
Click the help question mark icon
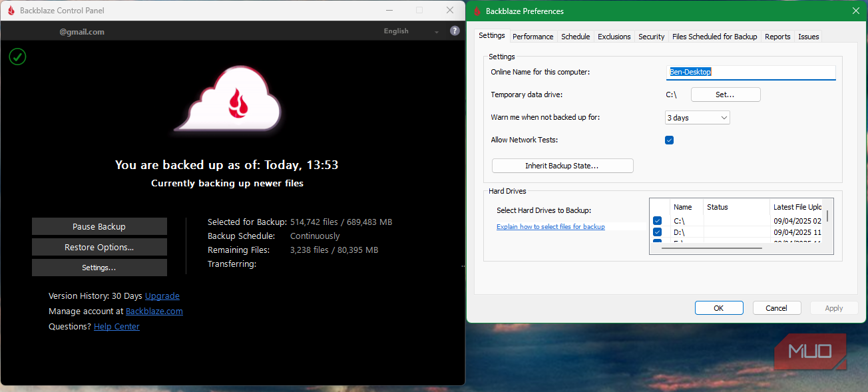point(455,31)
